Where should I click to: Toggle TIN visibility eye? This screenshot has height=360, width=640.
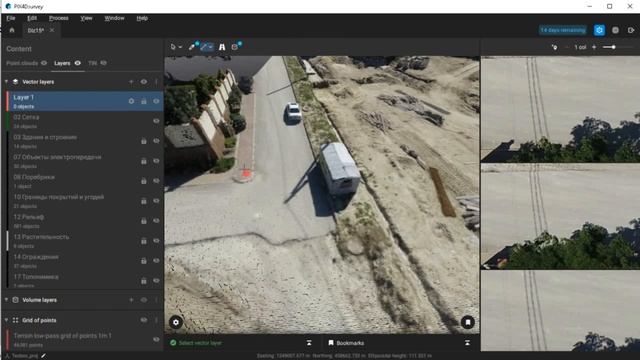pyautogui.click(x=104, y=63)
